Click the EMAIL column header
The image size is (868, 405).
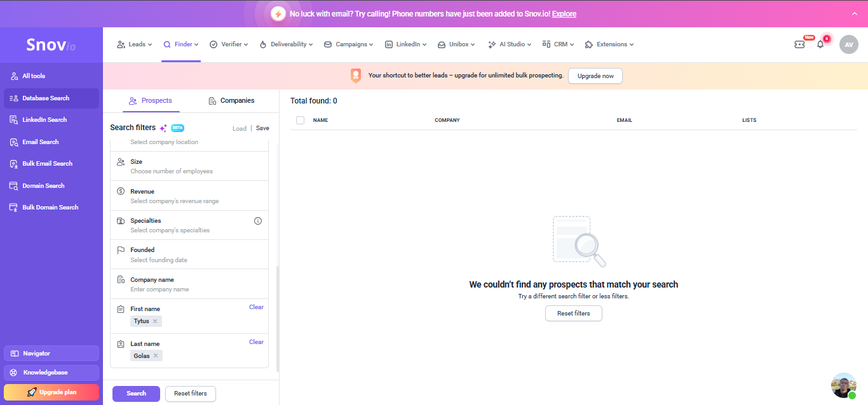click(x=625, y=120)
